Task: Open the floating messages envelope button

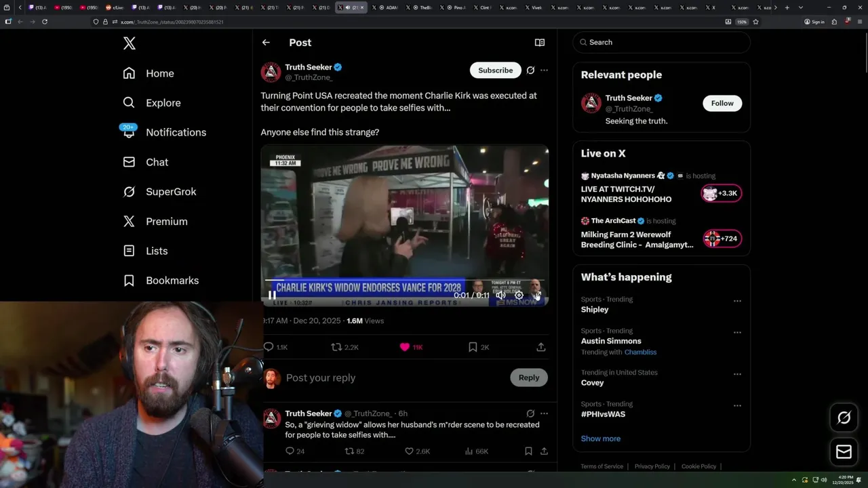Action: pyautogui.click(x=844, y=452)
